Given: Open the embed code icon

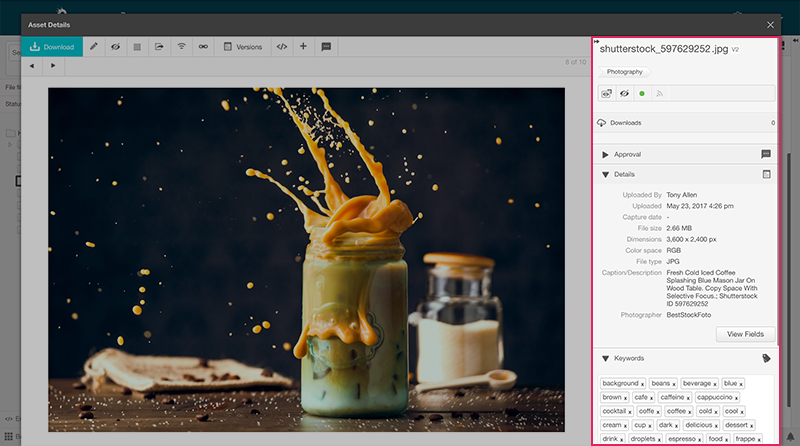Looking at the screenshot, I should coord(282,46).
